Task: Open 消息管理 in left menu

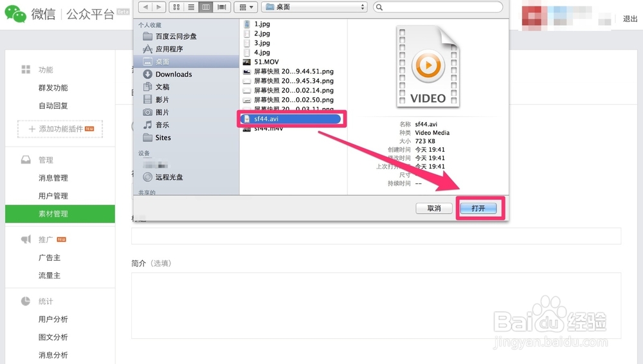Action: [x=53, y=177]
